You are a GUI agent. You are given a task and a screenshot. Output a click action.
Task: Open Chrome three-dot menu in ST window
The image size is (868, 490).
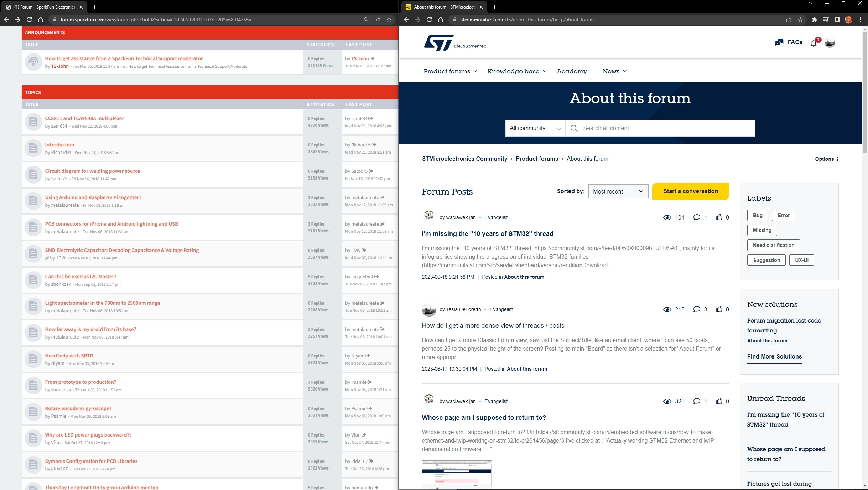pyautogui.click(x=860, y=20)
